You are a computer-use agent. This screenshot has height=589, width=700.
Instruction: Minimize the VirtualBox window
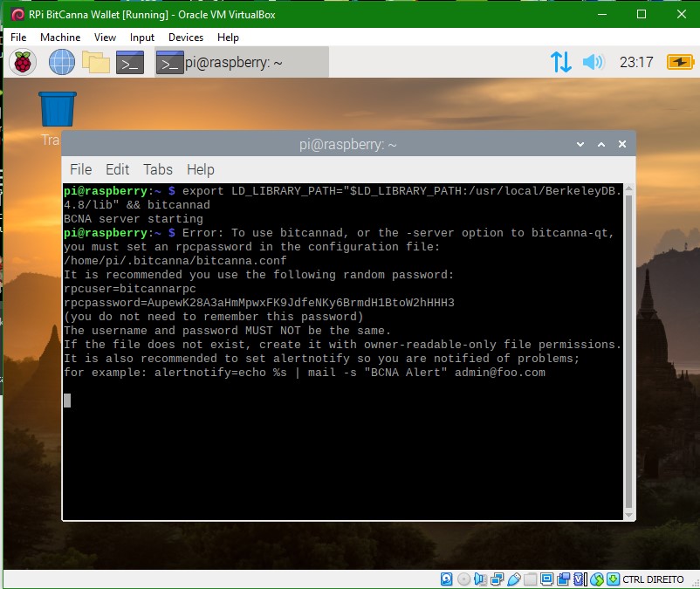click(602, 14)
